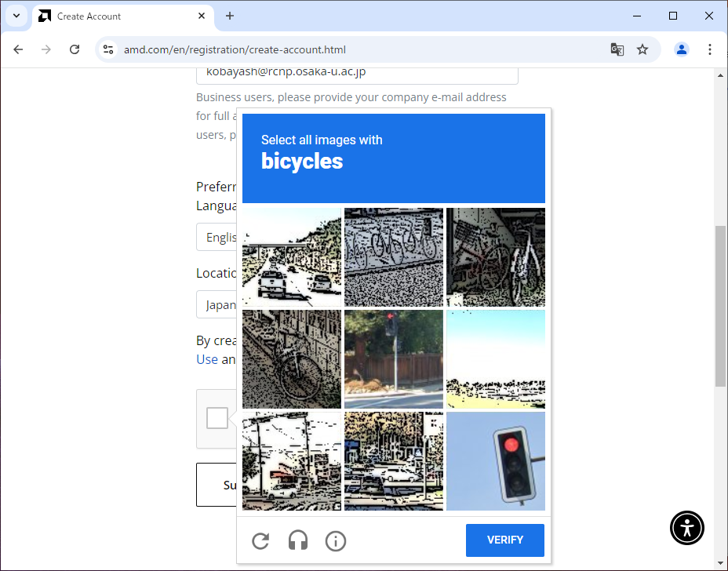Open the accessibility widget icon

click(687, 528)
